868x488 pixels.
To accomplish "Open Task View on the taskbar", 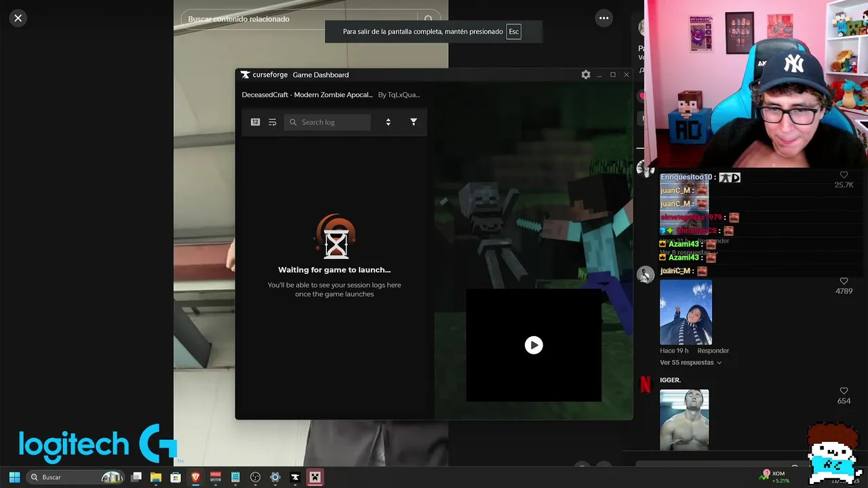I will coord(136,477).
